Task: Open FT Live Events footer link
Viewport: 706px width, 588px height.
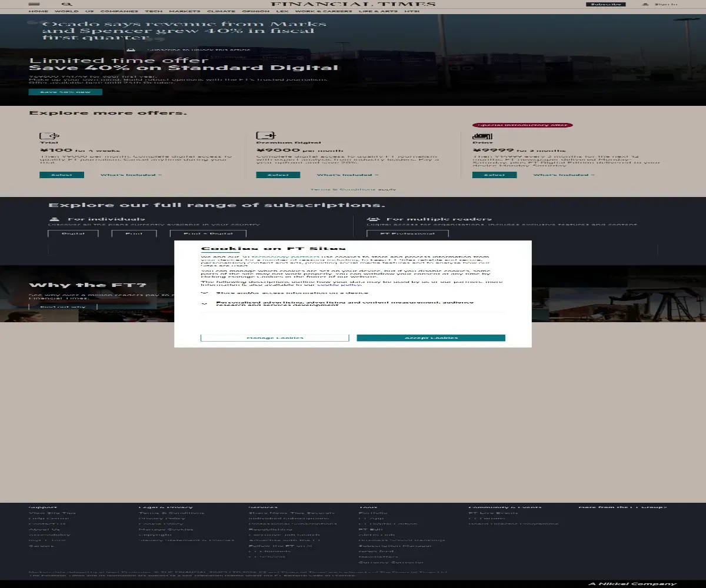Action: point(493,513)
